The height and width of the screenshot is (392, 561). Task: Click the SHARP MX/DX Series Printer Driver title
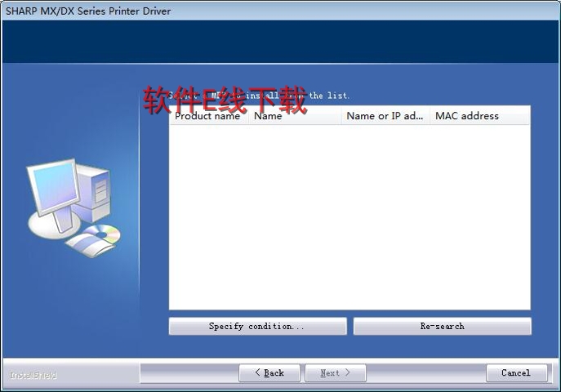click(x=88, y=11)
